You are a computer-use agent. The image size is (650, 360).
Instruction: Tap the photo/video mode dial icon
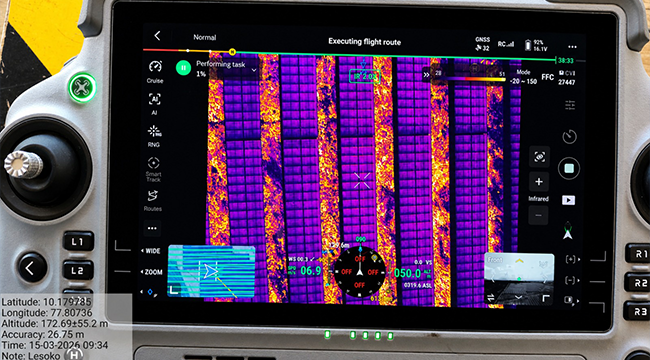tap(569, 136)
